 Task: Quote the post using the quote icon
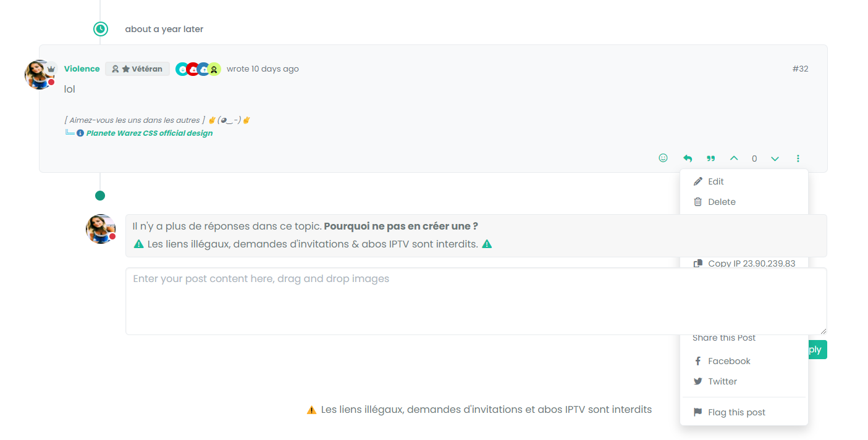click(x=711, y=159)
